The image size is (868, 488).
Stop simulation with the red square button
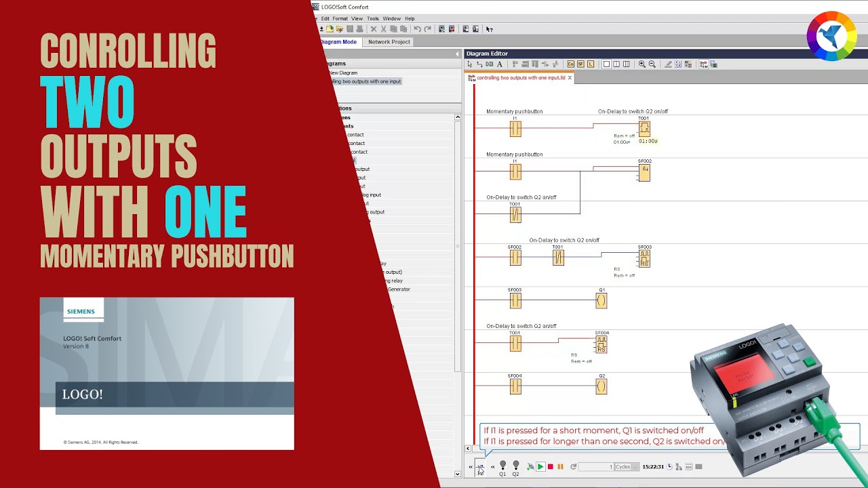click(x=551, y=467)
